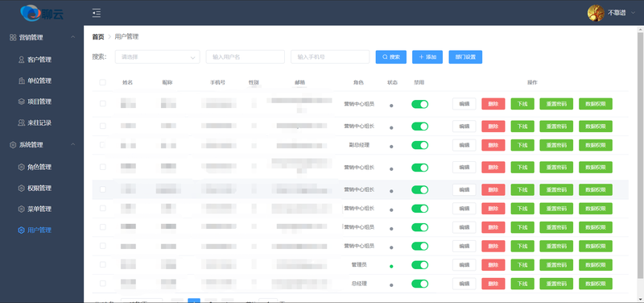Click red 删除 in the 管理员 row
The width and height of the screenshot is (644, 303).
(493, 265)
